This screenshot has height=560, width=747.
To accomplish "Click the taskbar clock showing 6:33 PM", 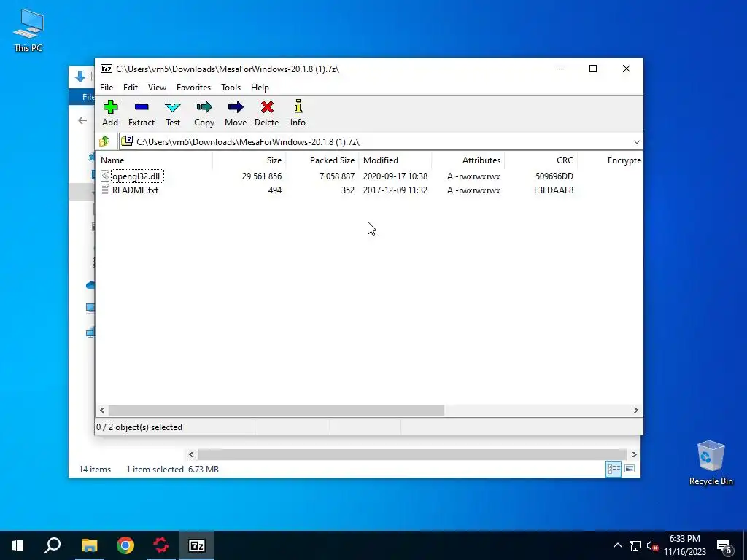I will coord(685,545).
